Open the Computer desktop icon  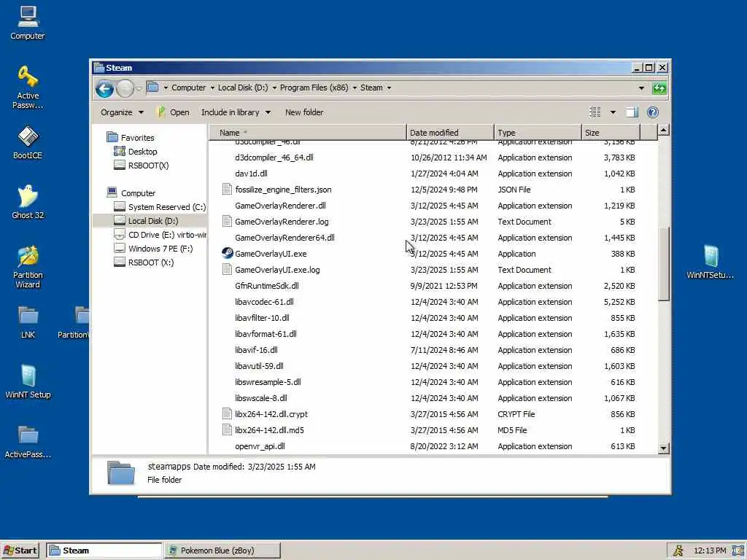click(x=28, y=23)
